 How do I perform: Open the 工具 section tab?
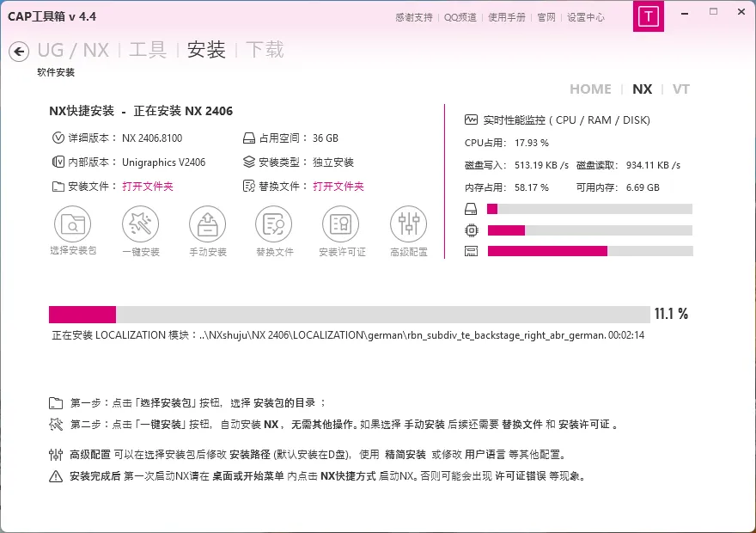point(148,50)
